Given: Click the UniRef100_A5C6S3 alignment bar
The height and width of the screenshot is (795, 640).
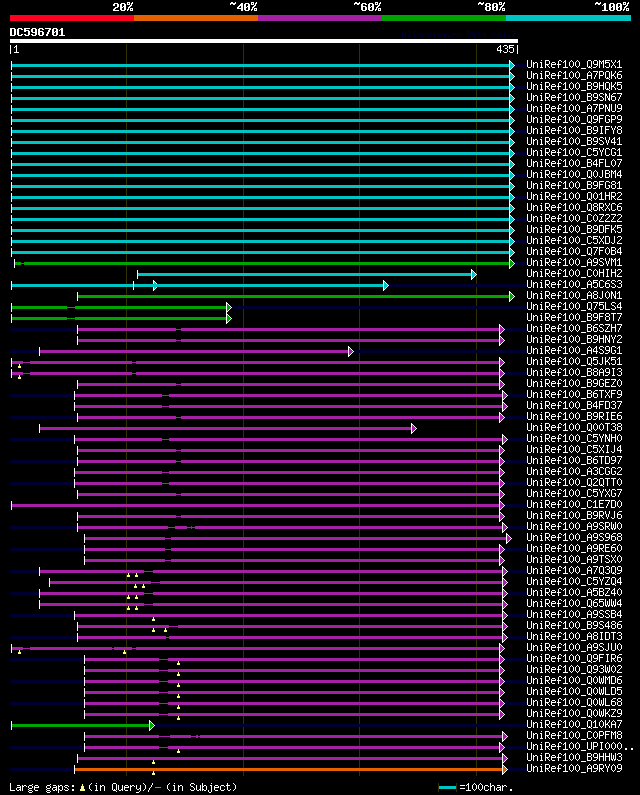Looking at the screenshot, I should coord(200,286).
